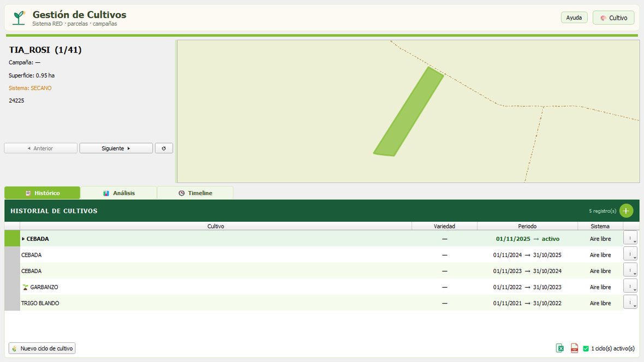Select period 01/11/2023 → 31/10/2024
The image size is (644, 362).
tap(527, 271)
